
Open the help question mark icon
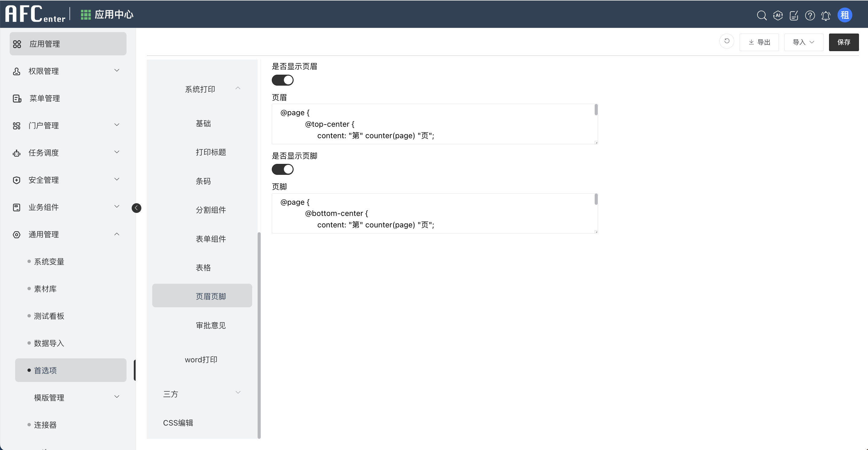(x=810, y=15)
